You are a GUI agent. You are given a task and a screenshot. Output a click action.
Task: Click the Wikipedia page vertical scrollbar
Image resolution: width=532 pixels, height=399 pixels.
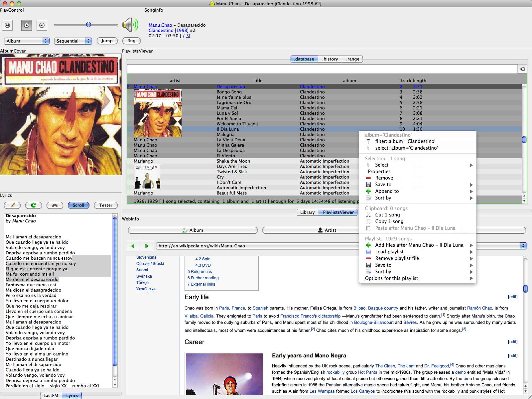(x=525, y=289)
